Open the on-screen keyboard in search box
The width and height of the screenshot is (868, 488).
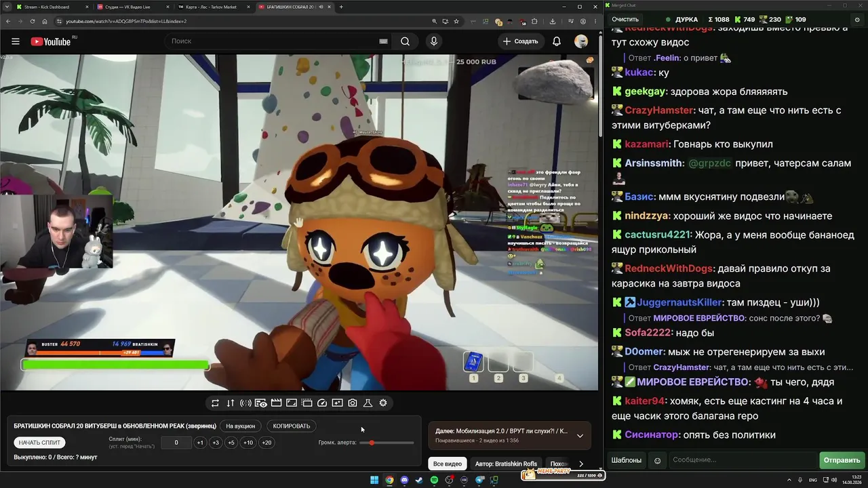point(383,41)
